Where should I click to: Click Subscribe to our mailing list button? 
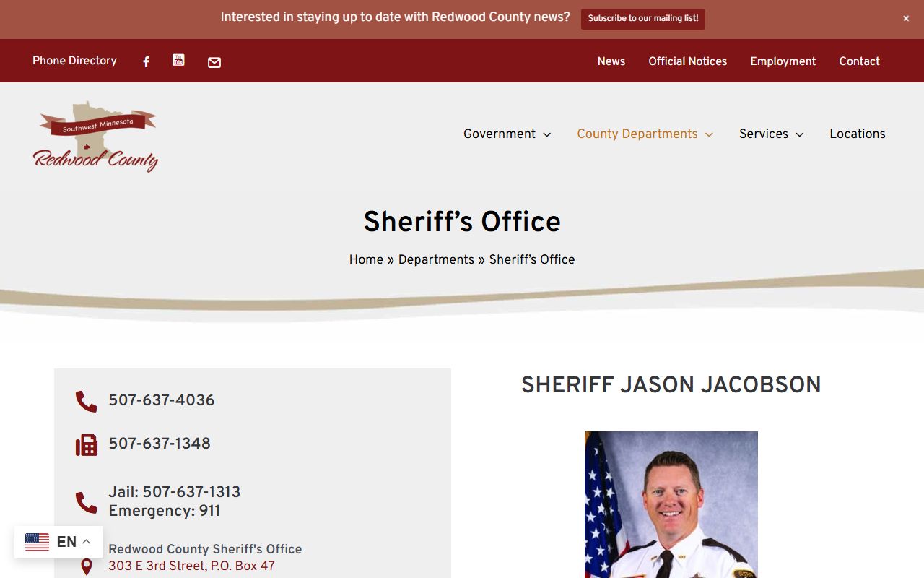coord(642,19)
